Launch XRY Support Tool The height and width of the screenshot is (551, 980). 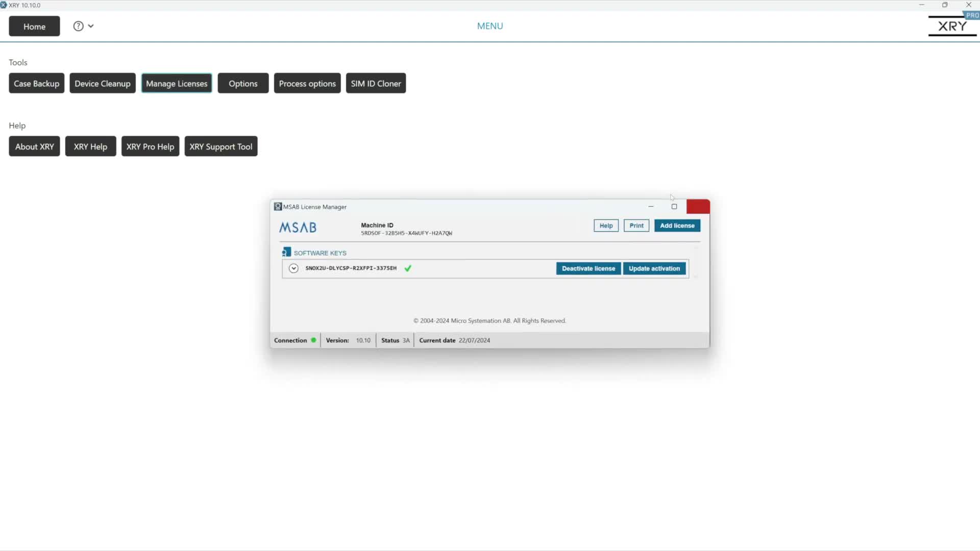221,146
